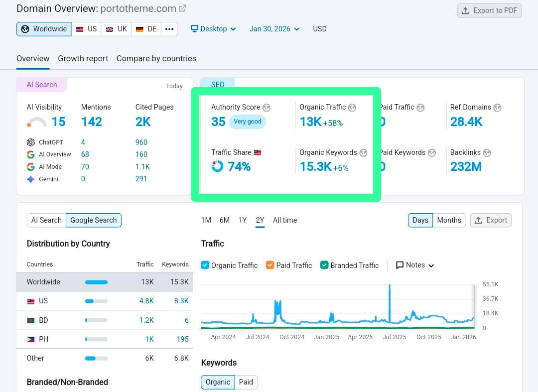Open the Ref.Domains 28.4K value
This screenshot has width=538, height=392.
click(x=466, y=122)
